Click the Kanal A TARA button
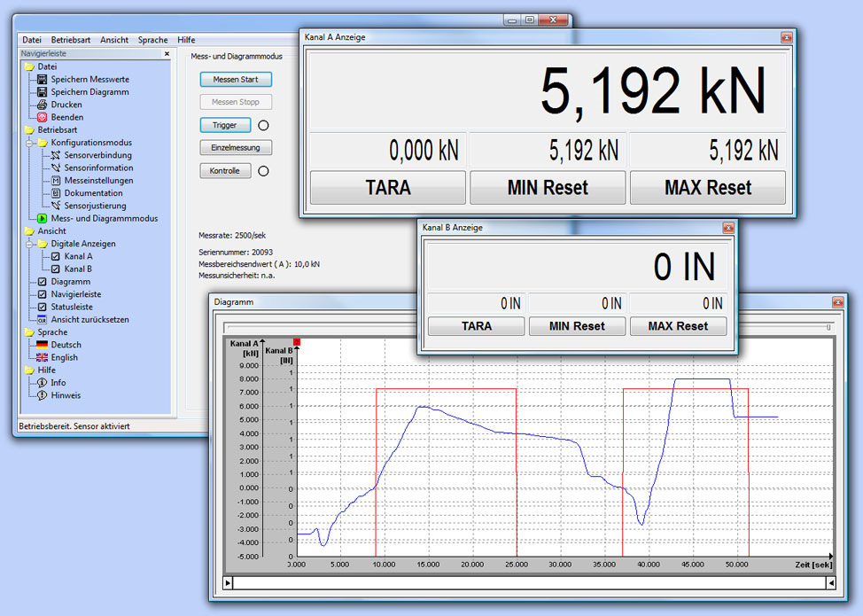The height and width of the screenshot is (616, 863). 387,188
